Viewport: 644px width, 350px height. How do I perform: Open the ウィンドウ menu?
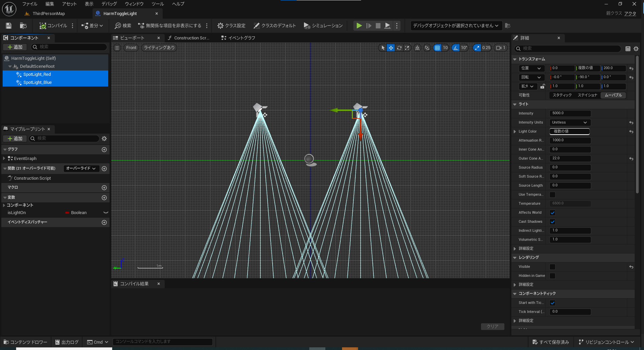pyautogui.click(x=134, y=4)
